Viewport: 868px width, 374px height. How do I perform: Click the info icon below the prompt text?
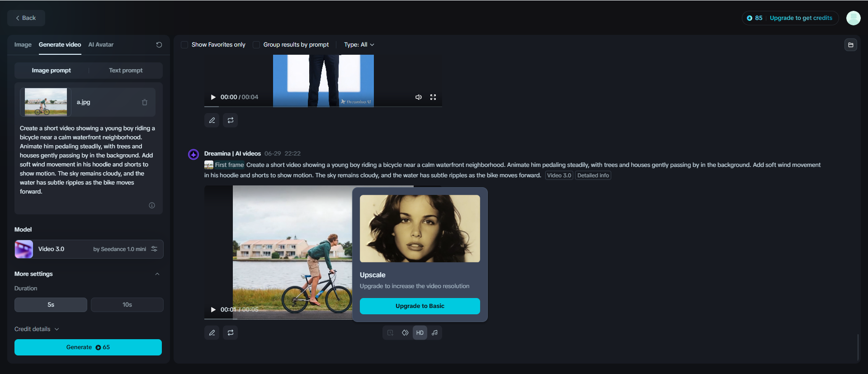[x=152, y=205]
